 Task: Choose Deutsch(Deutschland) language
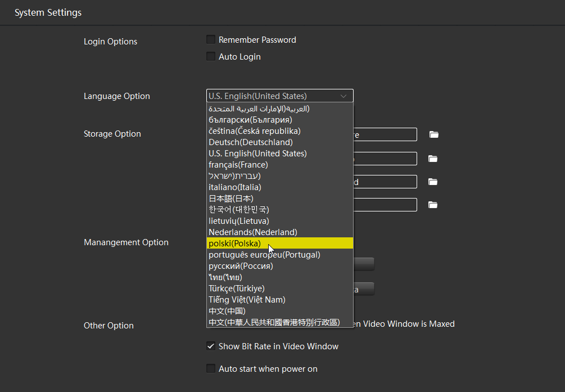pos(250,142)
